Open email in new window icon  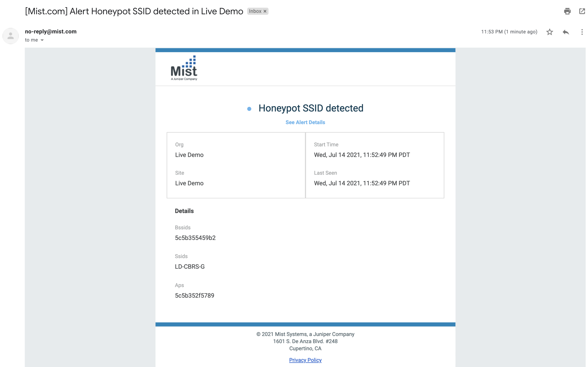click(x=582, y=11)
